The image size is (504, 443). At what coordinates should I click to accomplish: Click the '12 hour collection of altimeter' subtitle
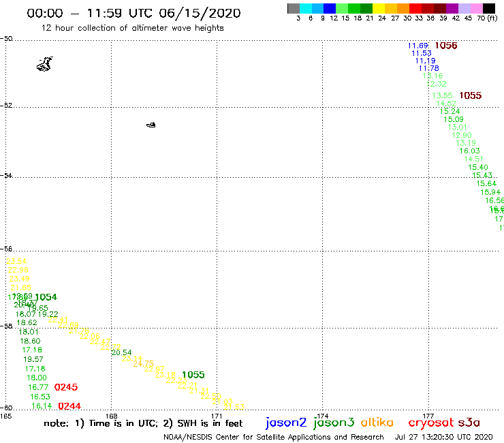pyautogui.click(x=132, y=29)
